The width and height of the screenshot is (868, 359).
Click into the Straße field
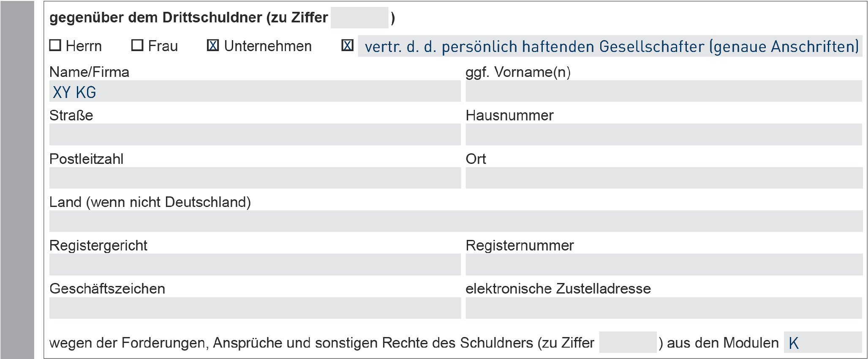point(255,134)
